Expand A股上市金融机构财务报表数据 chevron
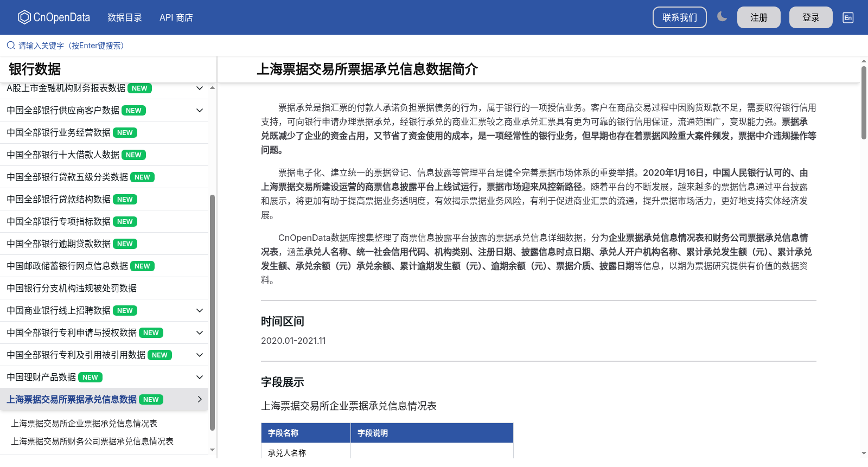The height and width of the screenshot is (467, 868). coord(200,88)
